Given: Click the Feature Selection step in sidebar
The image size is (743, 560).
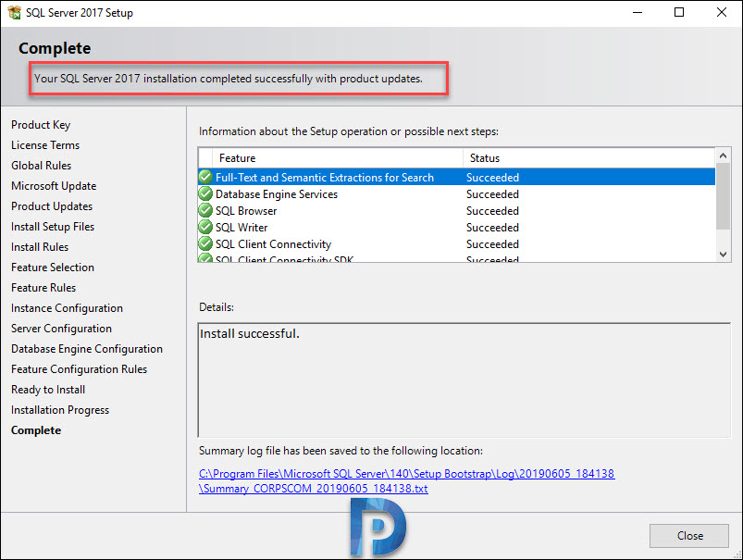Looking at the screenshot, I should coord(53,268).
